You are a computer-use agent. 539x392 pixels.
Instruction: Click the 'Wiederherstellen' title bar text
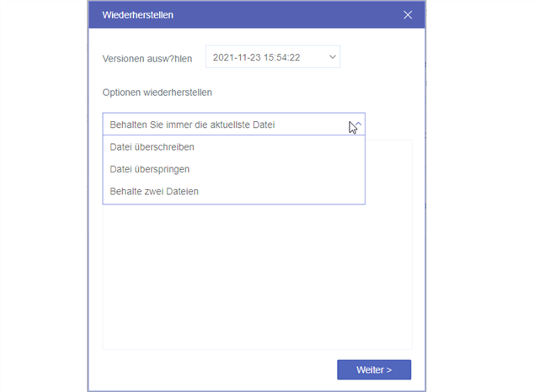click(x=138, y=15)
